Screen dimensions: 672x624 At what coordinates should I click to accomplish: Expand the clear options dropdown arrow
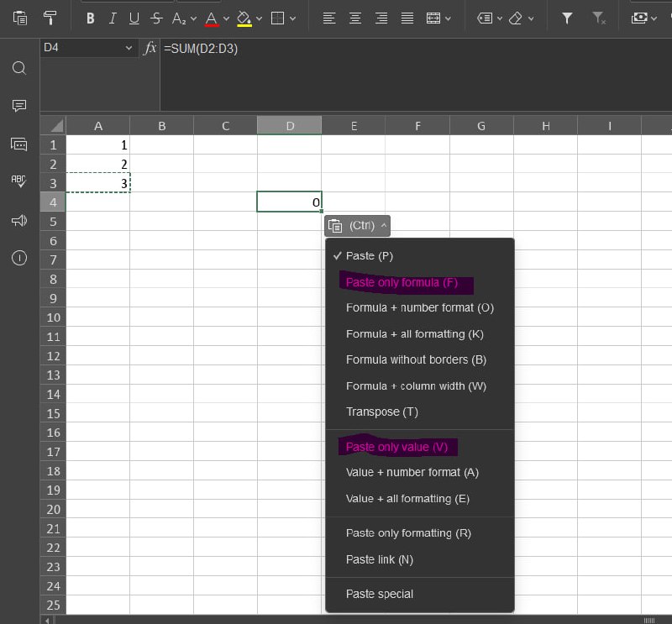click(531, 18)
